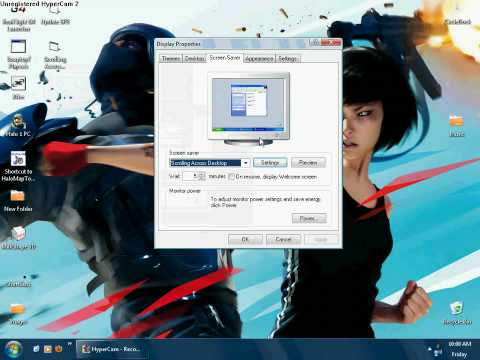
Task: Click the Power button
Action: pos(309,219)
